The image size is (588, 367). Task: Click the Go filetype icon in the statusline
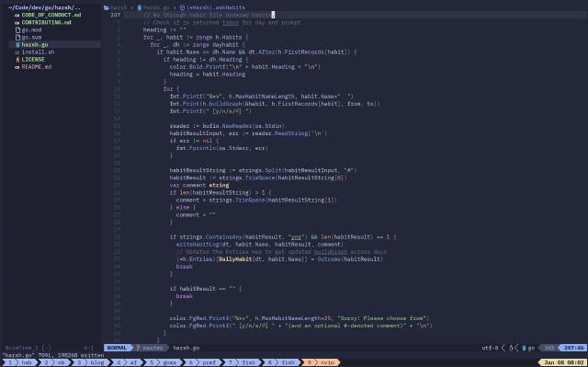[524, 348]
